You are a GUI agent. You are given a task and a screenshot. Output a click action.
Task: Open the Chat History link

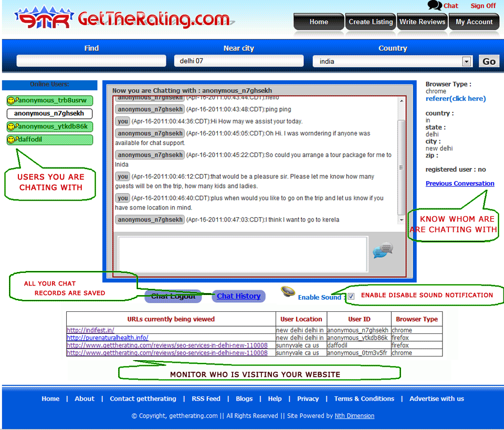(x=238, y=296)
